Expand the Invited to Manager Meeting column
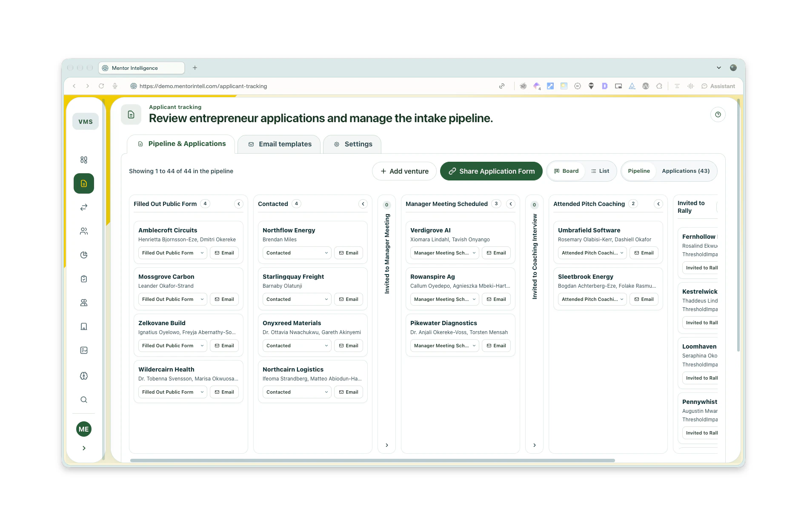 (x=386, y=445)
